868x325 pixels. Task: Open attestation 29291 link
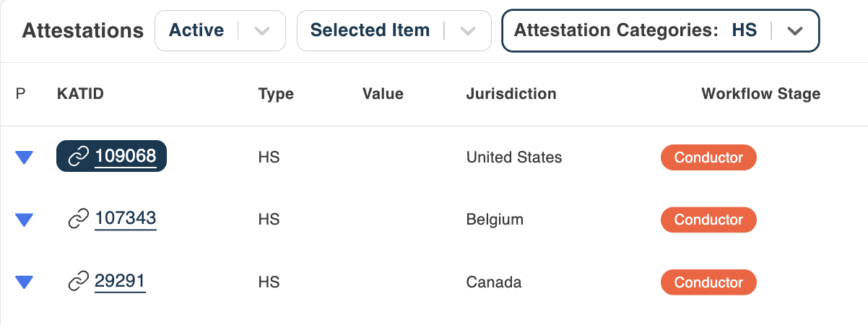click(x=120, y=281)
